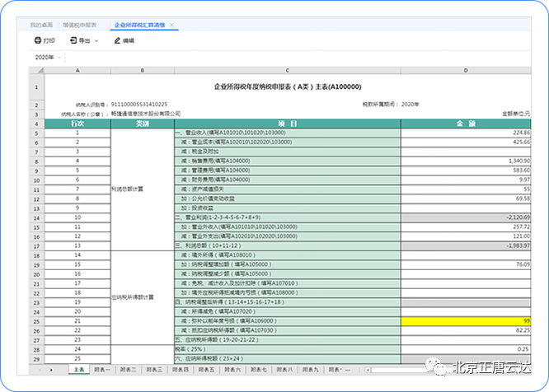Click the amount cell -2,120.69
The width and height of the screenshot is (549, 392).
(466, 217)
